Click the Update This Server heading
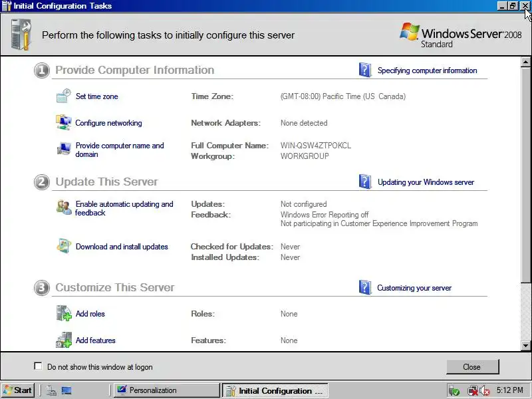The height and width of the screenshot is (399, 532). (106, 182)
